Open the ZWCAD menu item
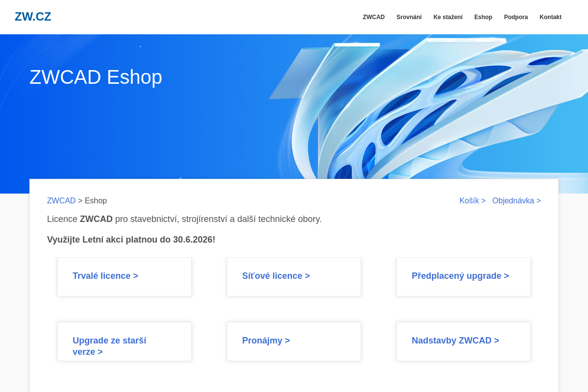Image resolution: width=588 pixels, height=392 pixels. (374, 17)
